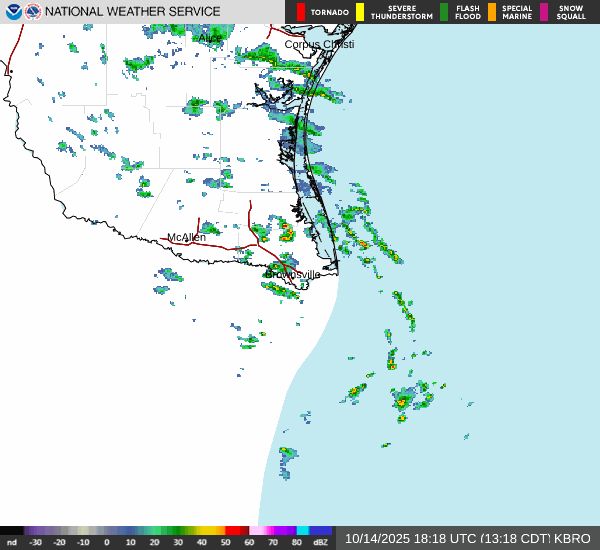Click the NOAA circular logo
Screen dimensions: 600x550
coord(13,12)
